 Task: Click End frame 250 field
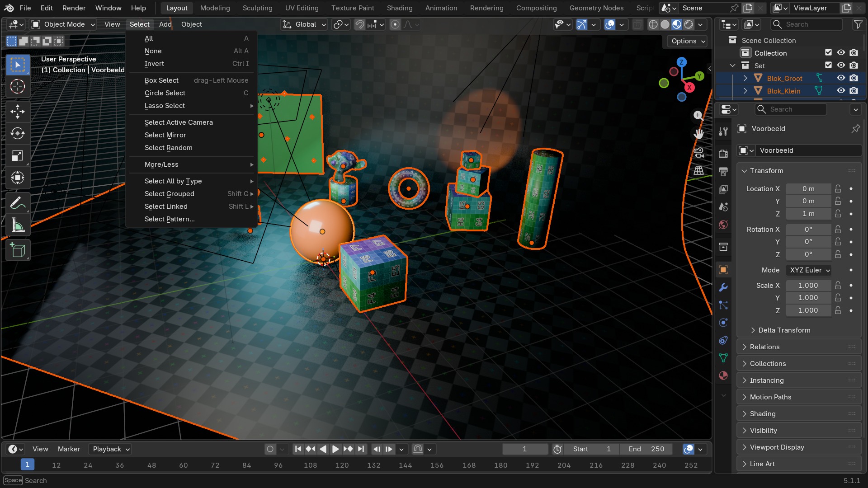pyautogui.click(x=646, y=449)
